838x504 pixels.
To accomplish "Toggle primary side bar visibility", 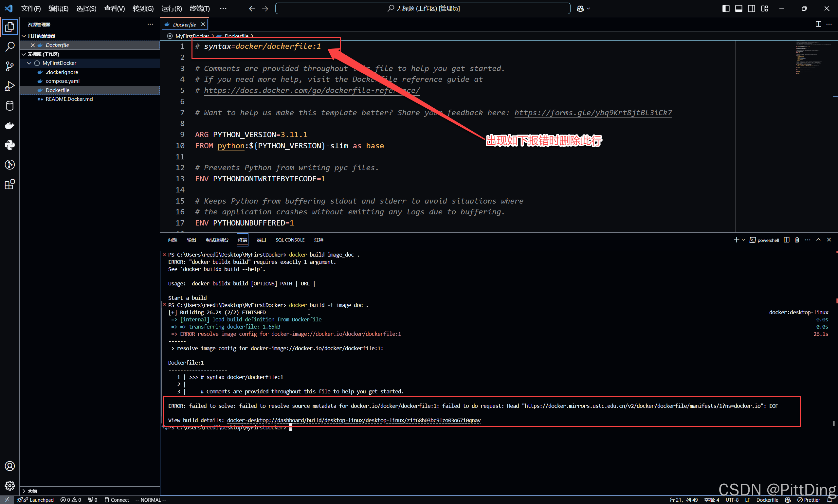I will point(726,9).
